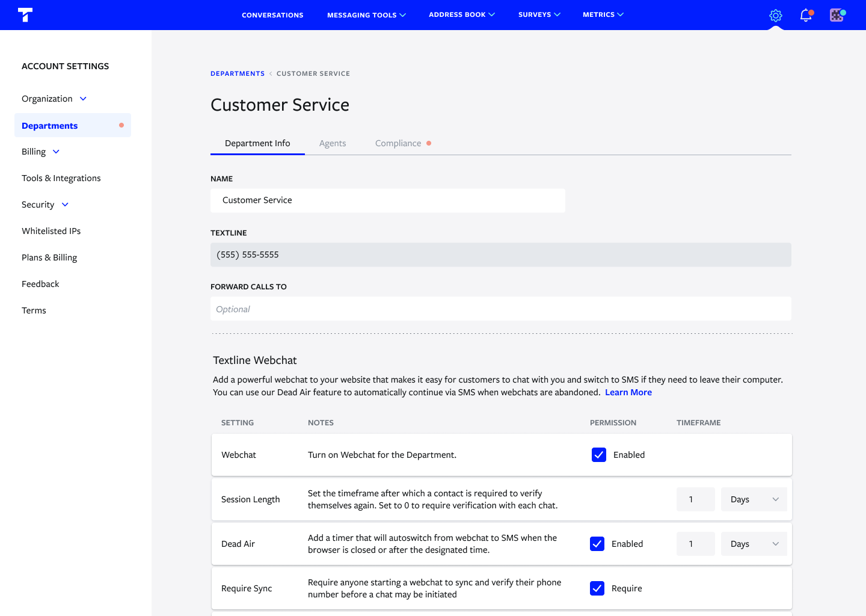Open Plans & Billing page
The height and width of the screenshot is (616, 866).
click(x=49, y=257)
